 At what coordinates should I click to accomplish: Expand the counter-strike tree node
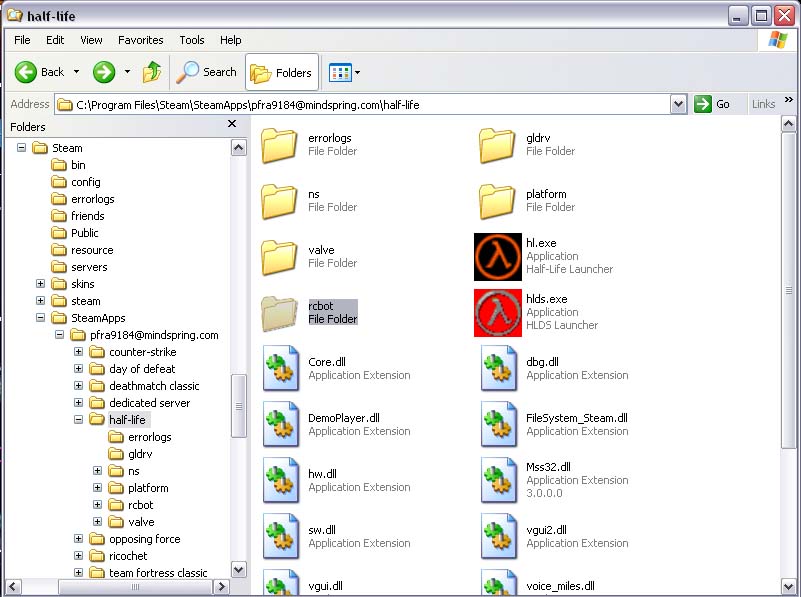78,351
